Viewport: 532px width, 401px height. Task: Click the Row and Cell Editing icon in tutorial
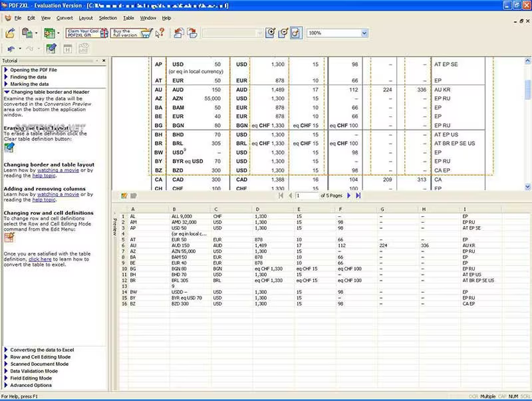point(9,237)
